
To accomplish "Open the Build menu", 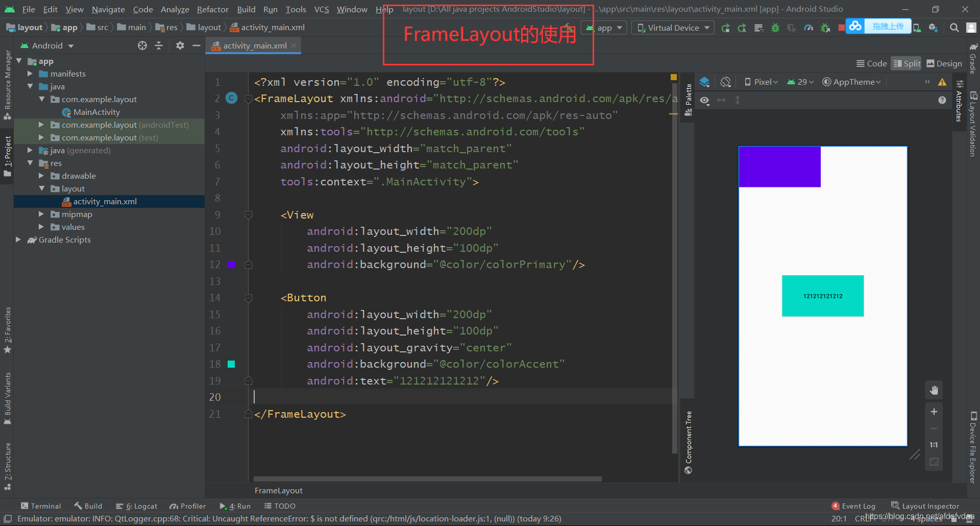I will (x=246, y=9).
